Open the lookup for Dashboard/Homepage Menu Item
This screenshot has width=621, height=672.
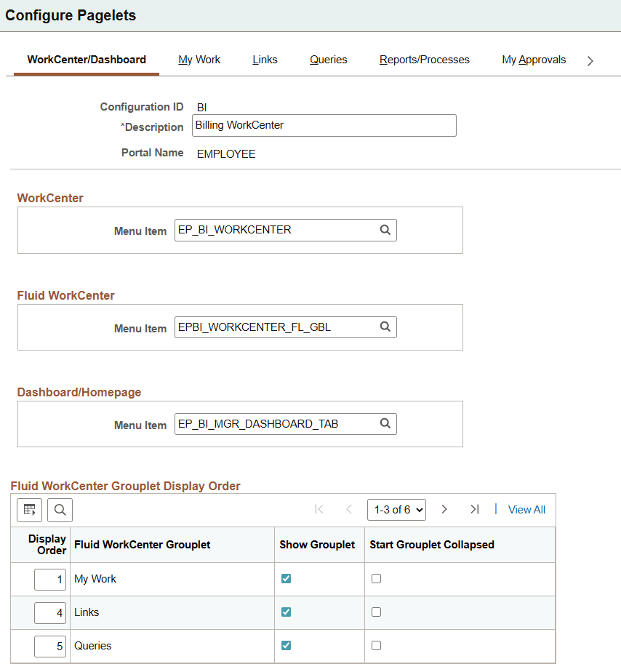click(385, 424)
